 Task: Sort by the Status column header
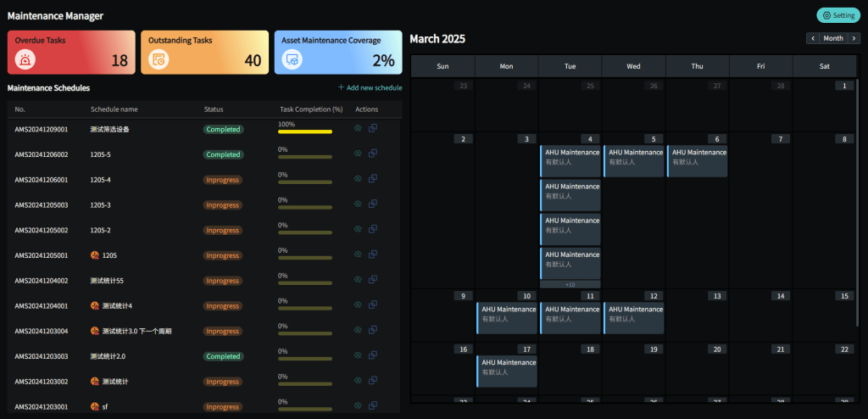tap(214, 109)
